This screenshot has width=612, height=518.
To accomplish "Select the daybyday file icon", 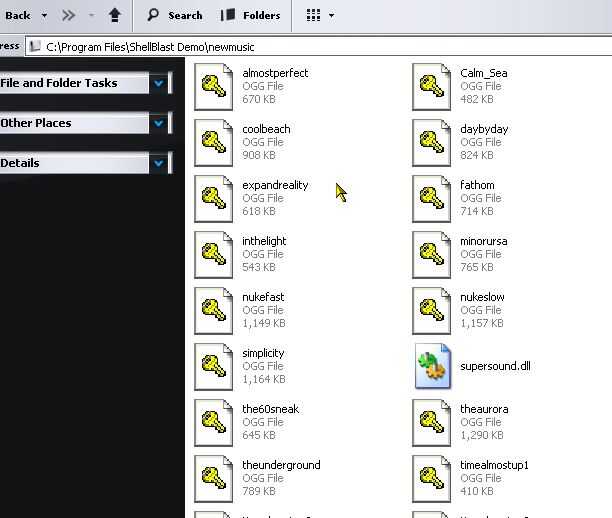I will (x=431, y=142).
